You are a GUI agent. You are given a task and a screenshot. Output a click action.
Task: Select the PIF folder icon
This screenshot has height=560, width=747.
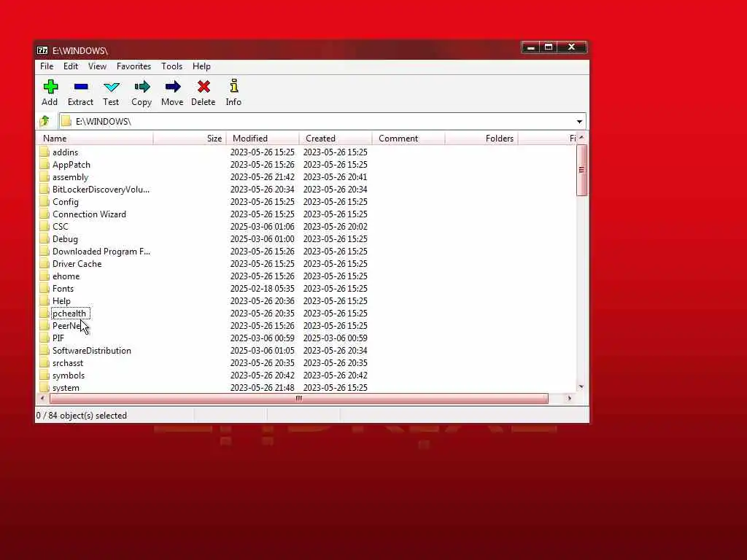tap(44, 338)
